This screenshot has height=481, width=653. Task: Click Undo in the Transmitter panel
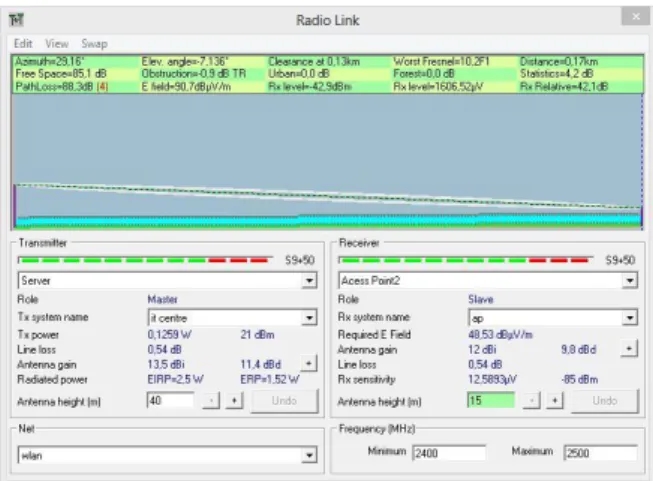click(x=284, y=401)
